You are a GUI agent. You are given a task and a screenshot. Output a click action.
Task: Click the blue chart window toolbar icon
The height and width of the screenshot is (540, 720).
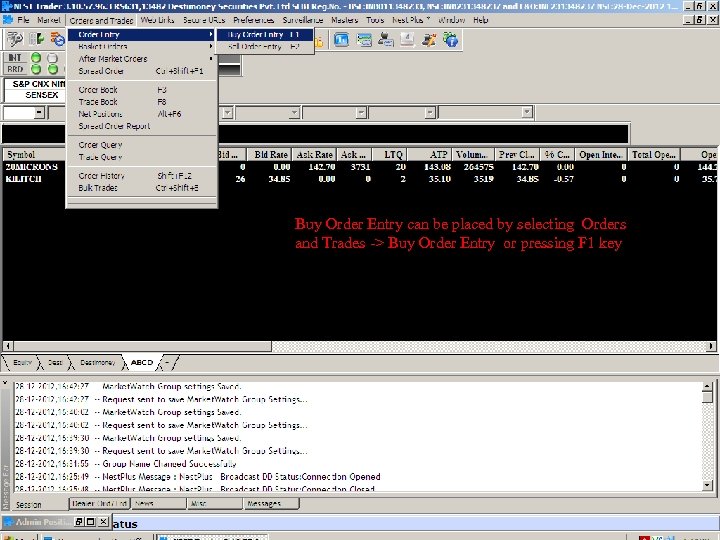pos(341,40)
